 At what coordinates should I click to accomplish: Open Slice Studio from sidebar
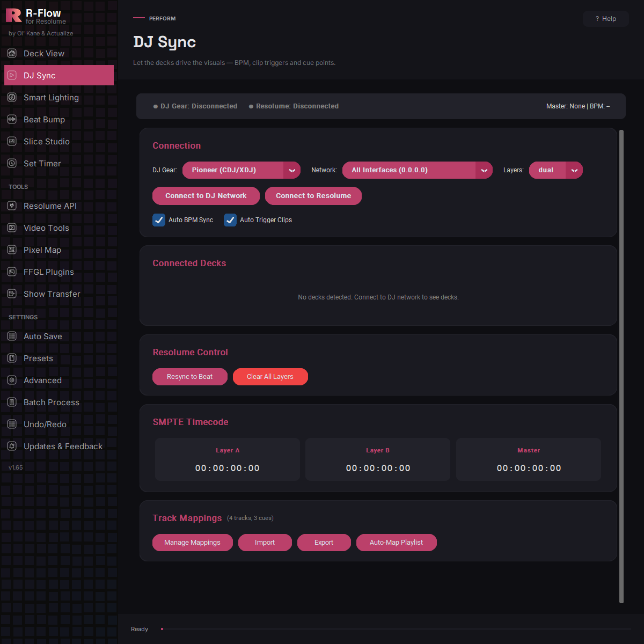[59, 141]
